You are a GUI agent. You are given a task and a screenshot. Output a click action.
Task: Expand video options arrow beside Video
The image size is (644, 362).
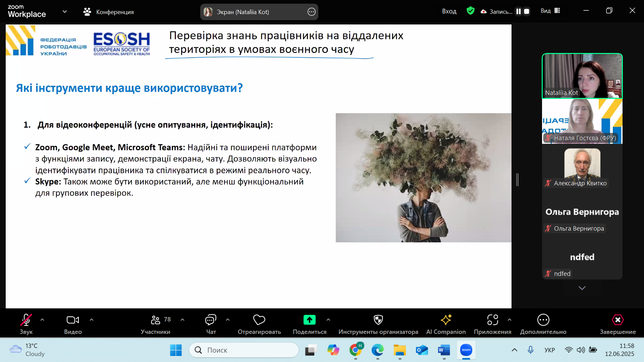tap(92, 320)
